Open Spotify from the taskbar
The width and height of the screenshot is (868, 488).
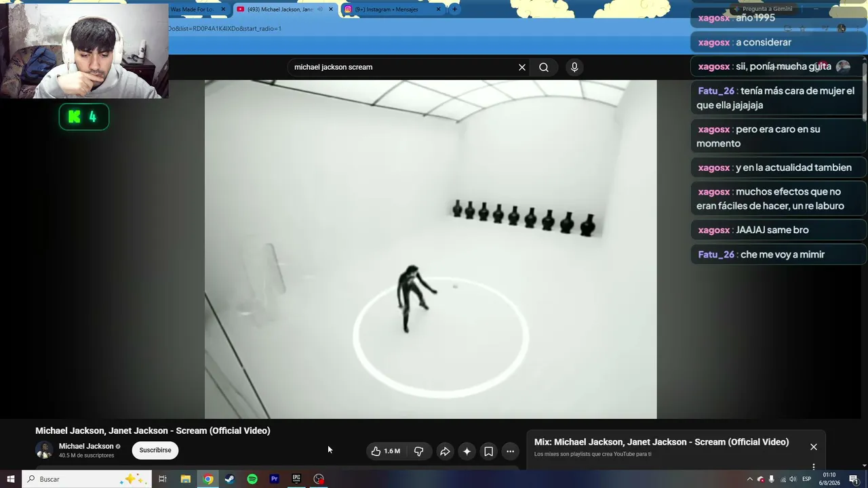coord(252,479)
